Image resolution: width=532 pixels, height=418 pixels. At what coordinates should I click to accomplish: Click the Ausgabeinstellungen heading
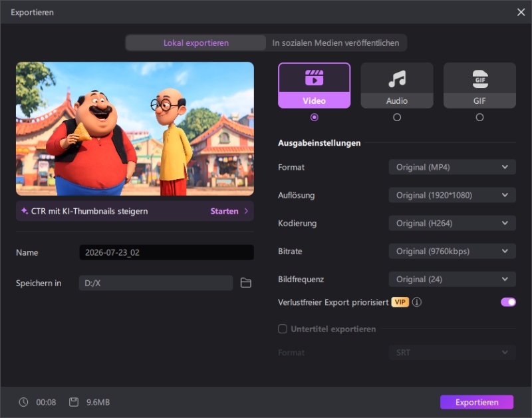pos(319,143)
